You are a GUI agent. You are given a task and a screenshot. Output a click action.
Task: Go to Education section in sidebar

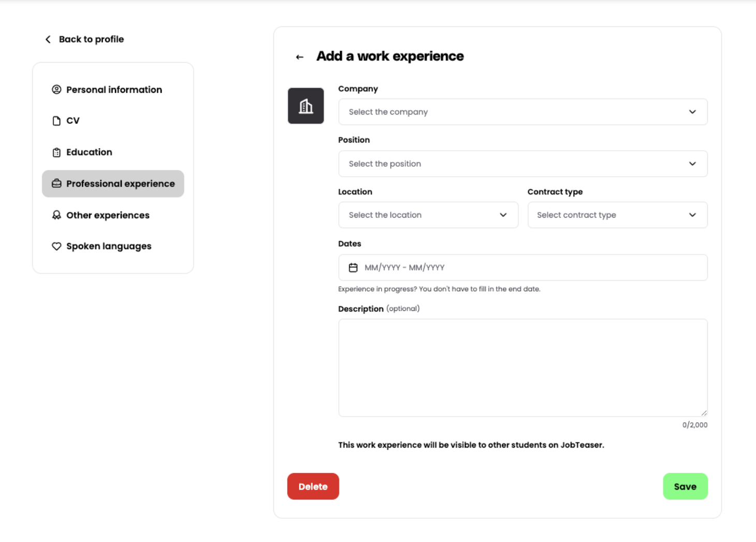pos(89,152)
